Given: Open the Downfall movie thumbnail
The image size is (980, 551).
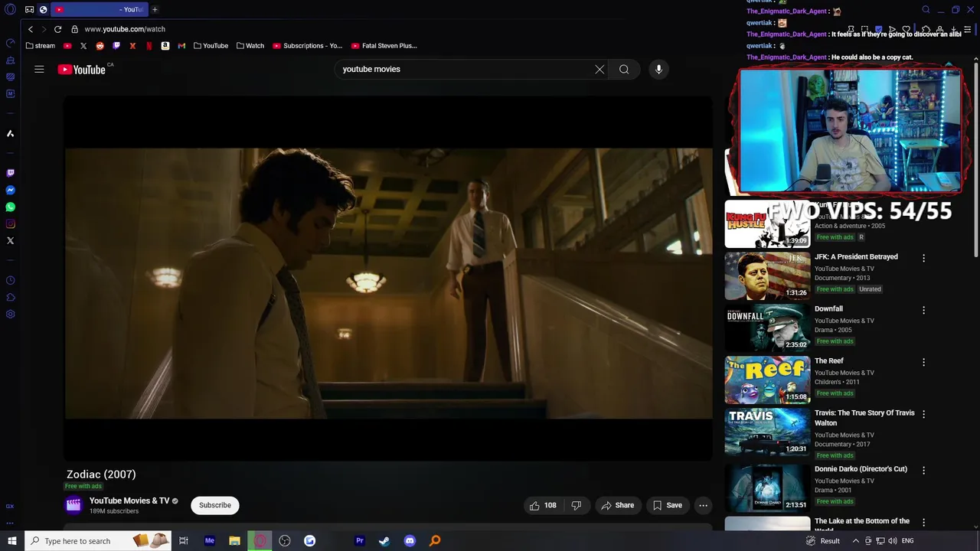Looking at the screenshot, I should pyautogui.click(x=767, y=328).
